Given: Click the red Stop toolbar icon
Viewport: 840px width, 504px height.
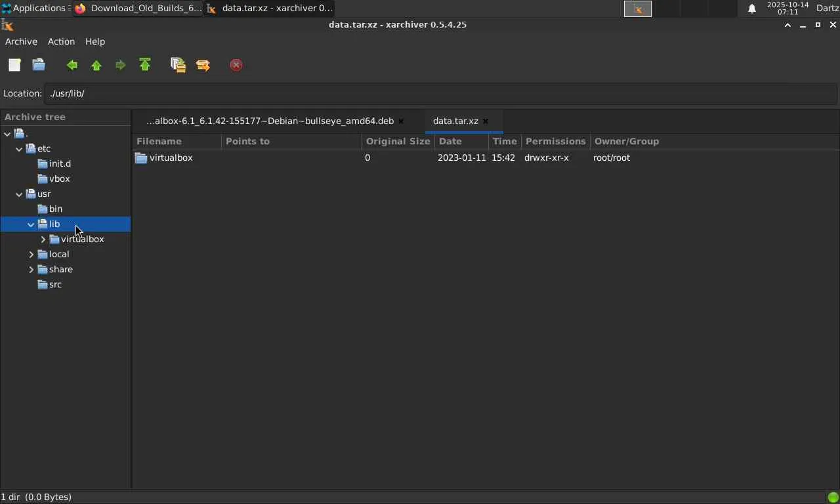Looking at the screenshot, I should pyautogui.click(x=236, y=65).
